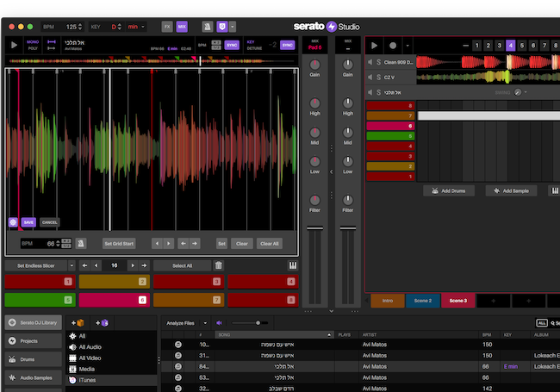560x392 pixels.
Task: Click the add smart crate icon
Action: [102, 323]
